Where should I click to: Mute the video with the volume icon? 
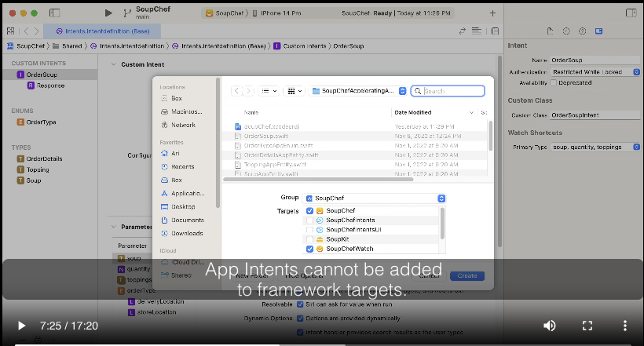click(550, 326)
